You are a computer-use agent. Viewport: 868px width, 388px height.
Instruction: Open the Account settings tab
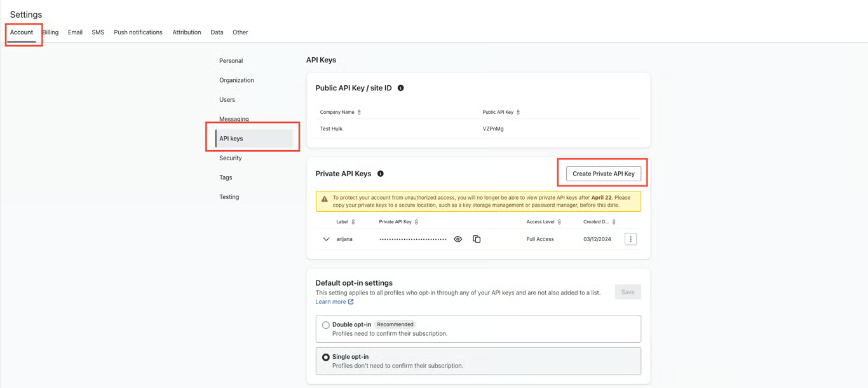click(22, 32)
